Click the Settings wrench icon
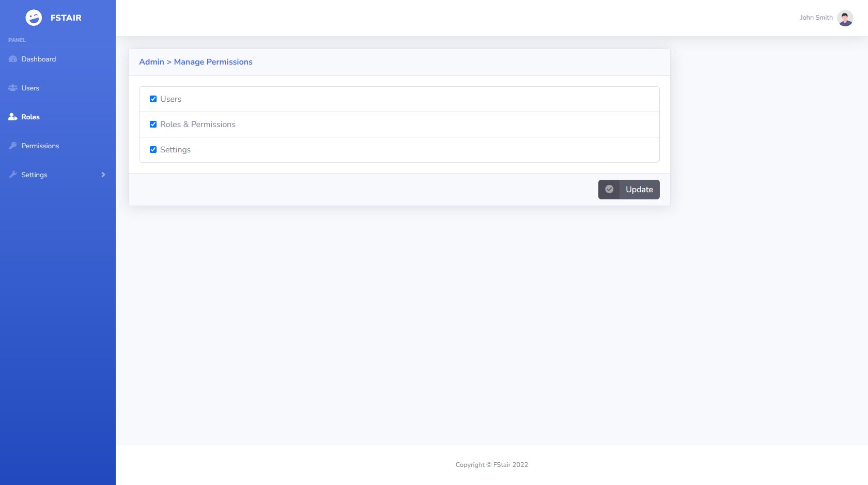 pyautogui.click(x=13, y=175)
